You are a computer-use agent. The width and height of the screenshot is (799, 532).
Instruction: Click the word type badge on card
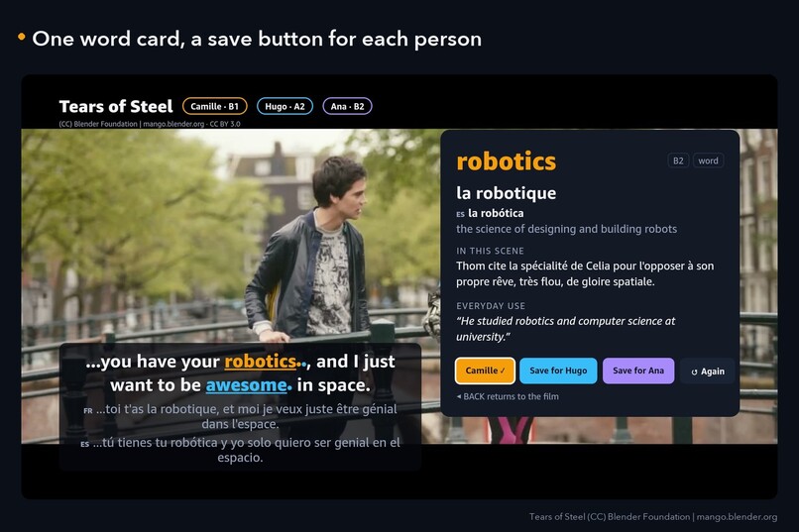point(709,160)
